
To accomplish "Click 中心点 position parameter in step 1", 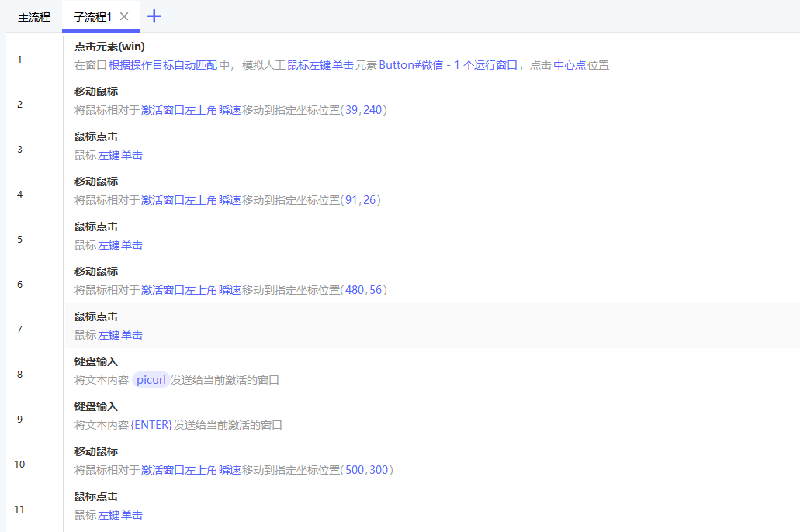I will [570, 65].
